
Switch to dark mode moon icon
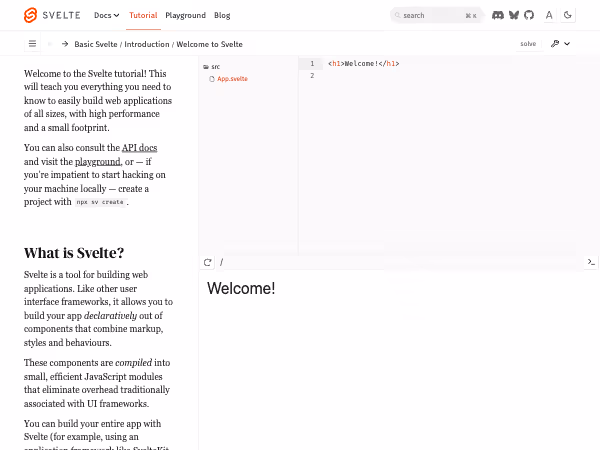pyautogui.click(x=568, y=15)
